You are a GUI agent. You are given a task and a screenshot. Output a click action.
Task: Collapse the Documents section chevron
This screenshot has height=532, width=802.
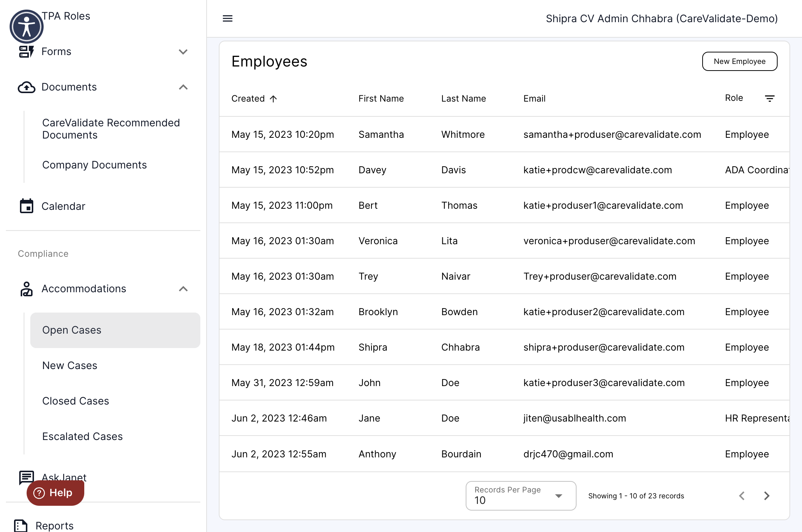pyautogui.click(x=183, y=87)
